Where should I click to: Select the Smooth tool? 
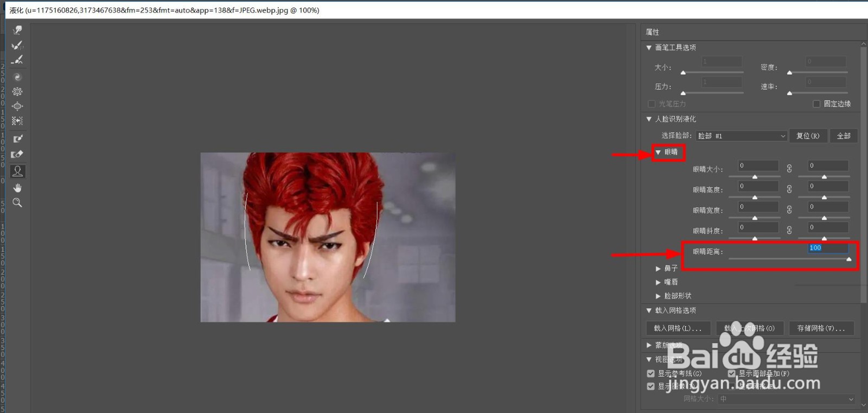17,60
